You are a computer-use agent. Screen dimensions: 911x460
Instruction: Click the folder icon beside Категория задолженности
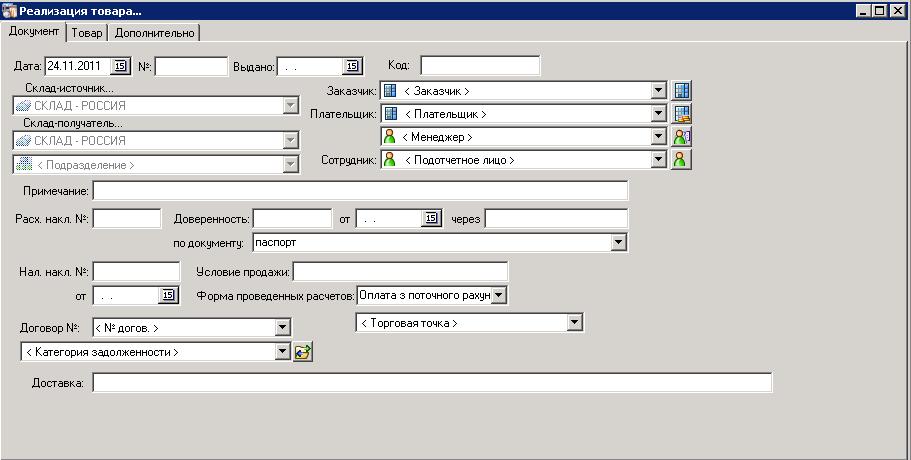[x=303, y=351]
